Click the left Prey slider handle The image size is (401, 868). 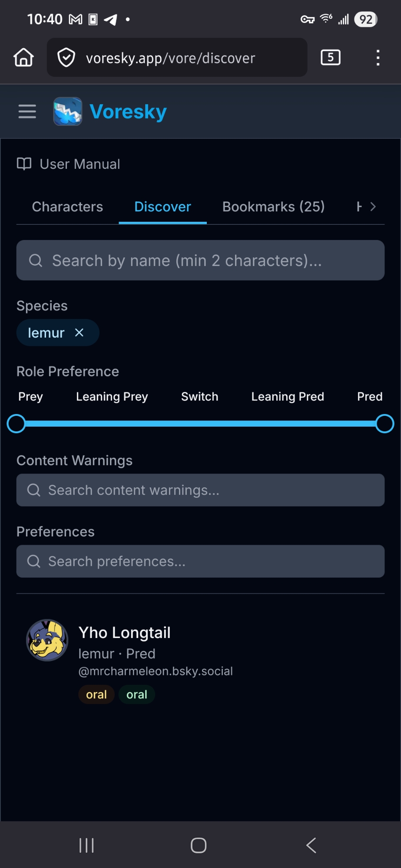pos(17,424)
